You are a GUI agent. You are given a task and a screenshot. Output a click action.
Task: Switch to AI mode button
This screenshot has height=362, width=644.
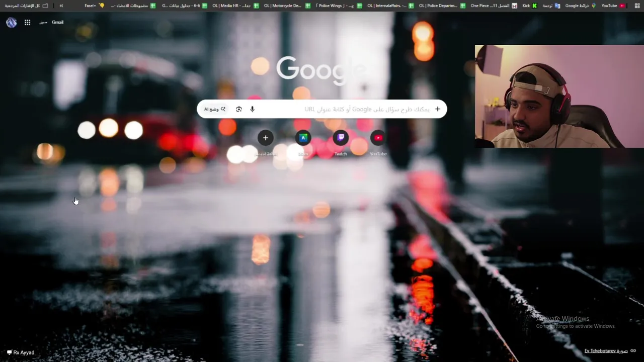[215, 109]
